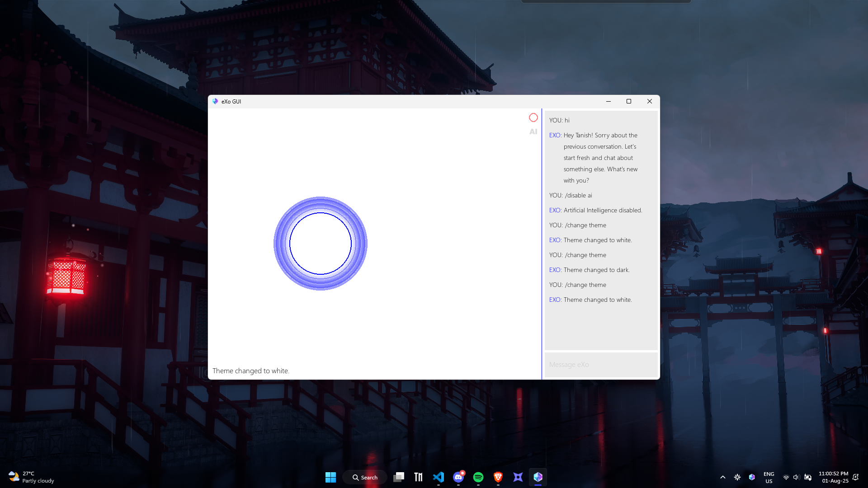868x488 pixels.
Task: Switch the ENG US input language
Action: point(769,477)
